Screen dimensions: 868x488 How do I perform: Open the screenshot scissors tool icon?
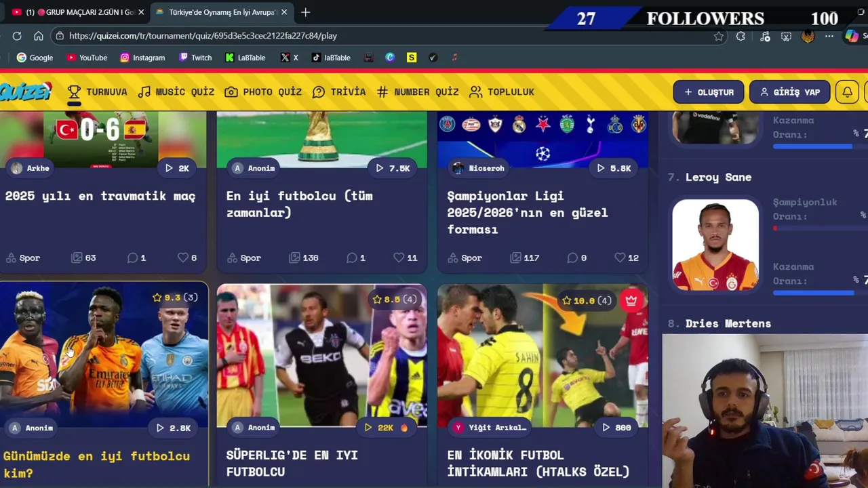pos(786,36)
